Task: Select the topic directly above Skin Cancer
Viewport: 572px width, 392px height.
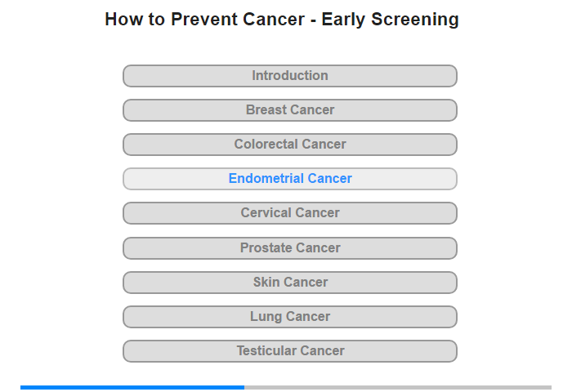Action: (290, 248)
